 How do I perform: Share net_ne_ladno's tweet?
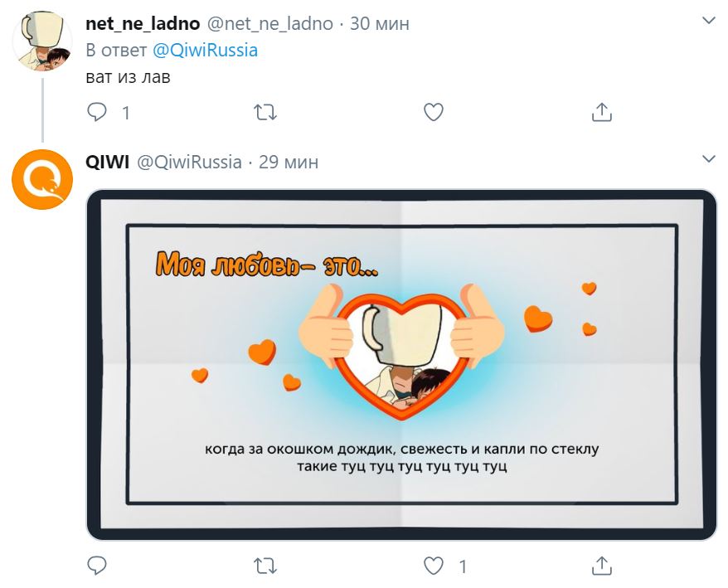tap(602, 112)
